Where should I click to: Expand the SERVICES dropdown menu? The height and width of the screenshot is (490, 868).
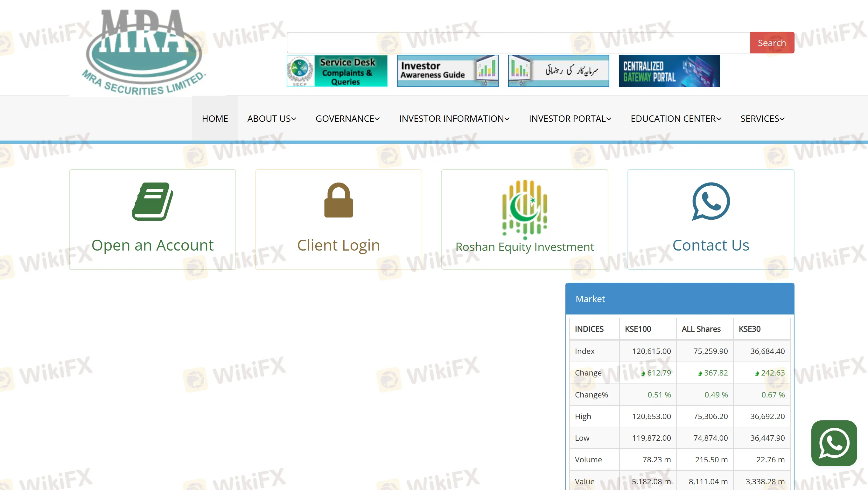click(763, 119)
